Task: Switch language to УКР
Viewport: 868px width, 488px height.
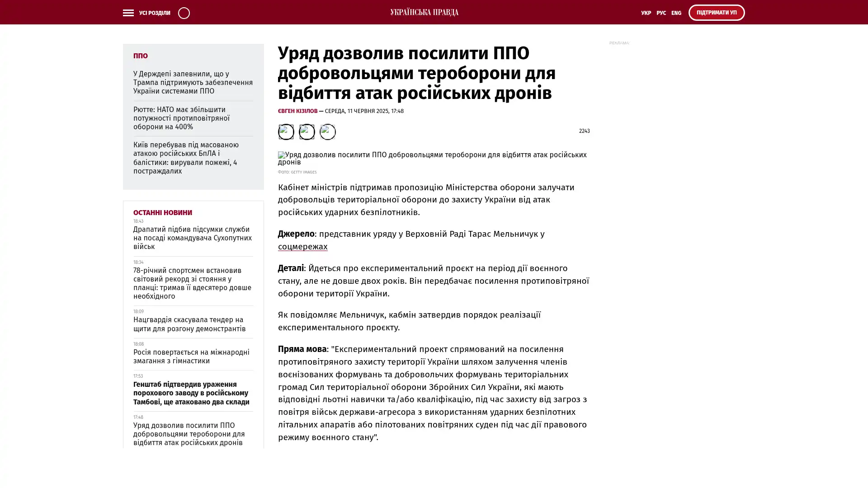Action: pos(646,13)
